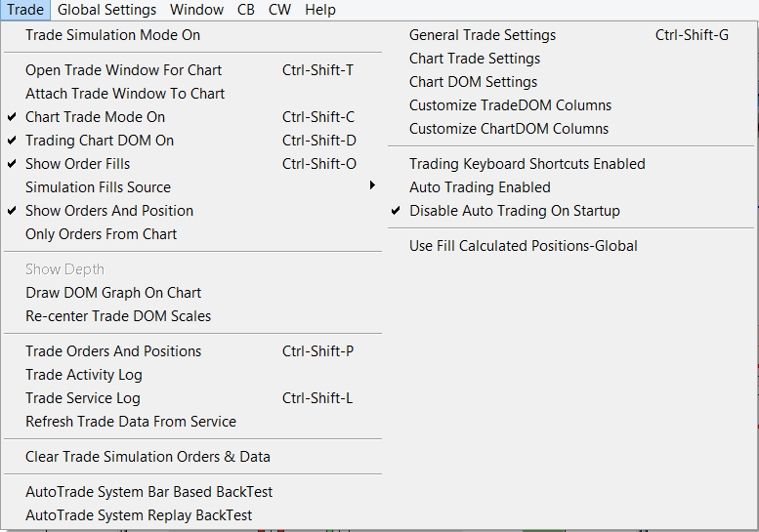Uncheck Trading Chart DOM On
Image resolution: width=759 pixels, height=532 pixels.
tap(99, 141)
